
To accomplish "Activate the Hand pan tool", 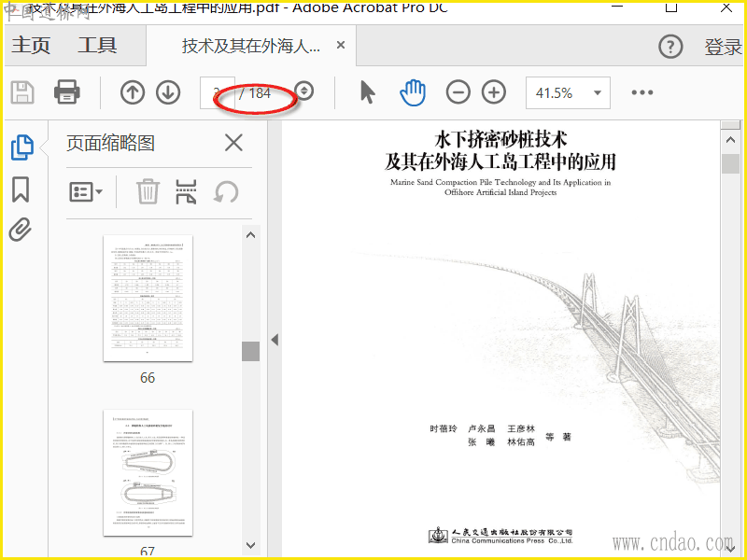I will click(x=413, y=92).
